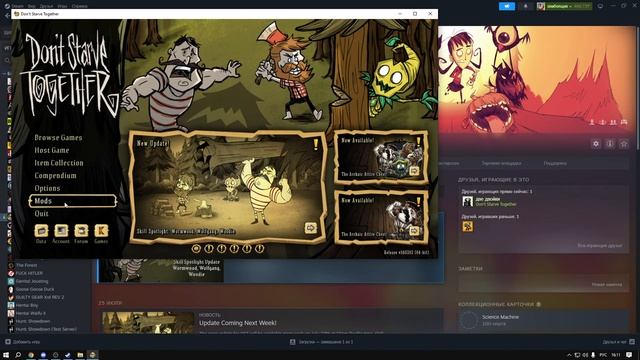Open Steam menu in Steam window
The width and height of the screenshot is (640, 360).
click(x=17, y=6)
